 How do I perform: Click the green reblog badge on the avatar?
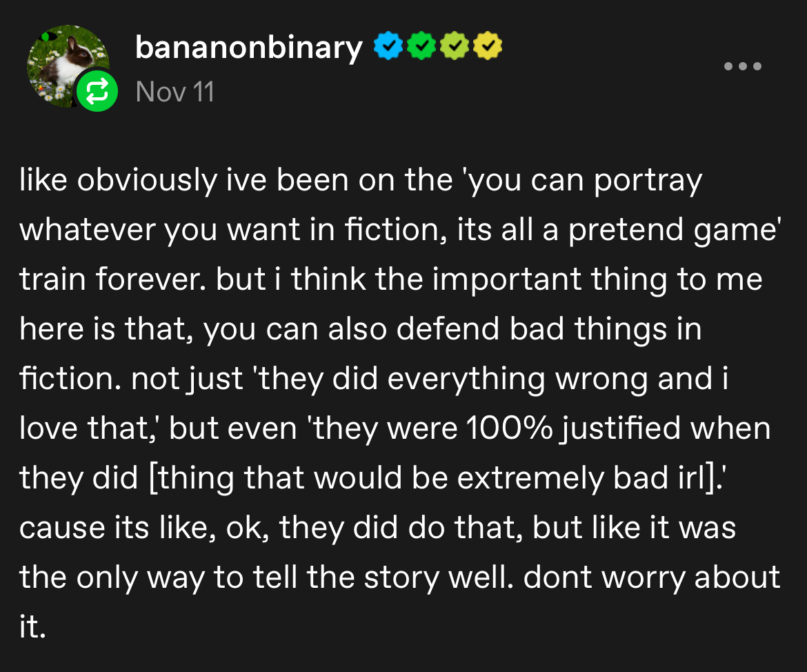pos(97,92)
